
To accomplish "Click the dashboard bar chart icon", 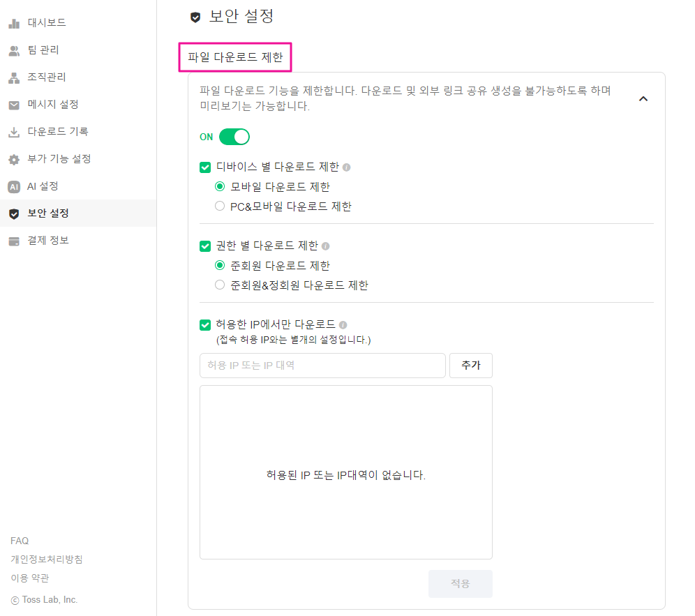I will [14, 23].
